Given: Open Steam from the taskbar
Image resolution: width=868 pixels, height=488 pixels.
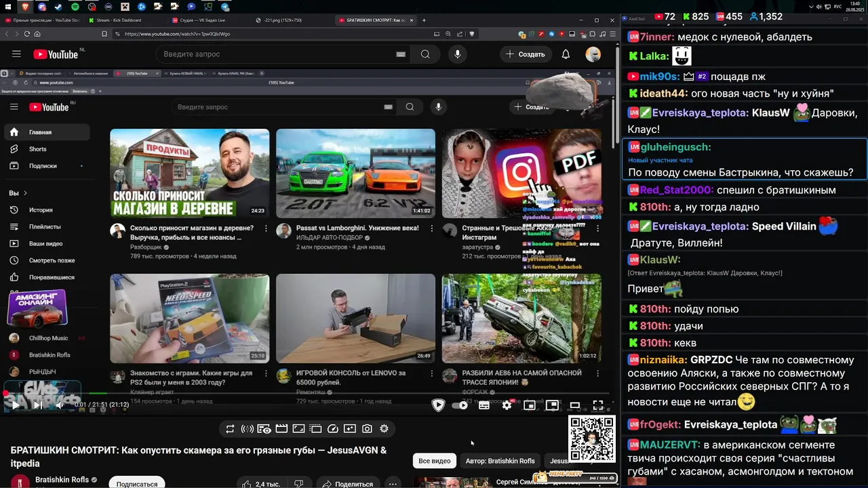Looking at the screenshot, I should 58,7.
